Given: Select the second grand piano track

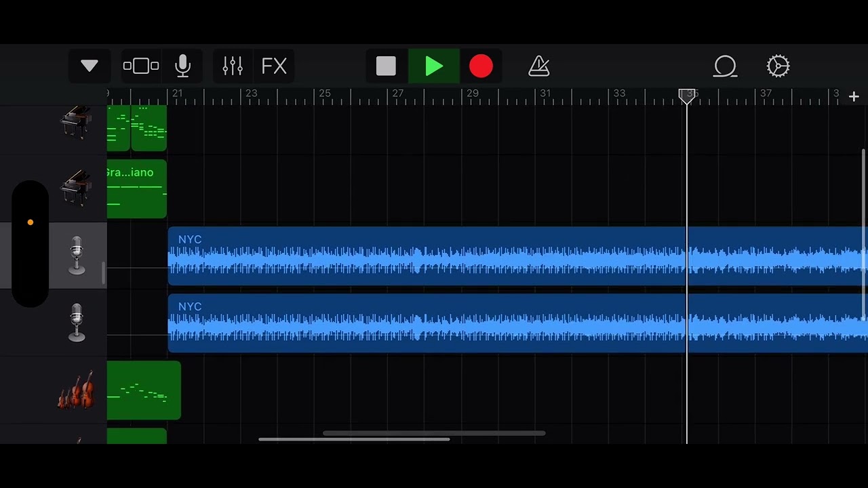Looking at the screenshot, I should [76, 188].
